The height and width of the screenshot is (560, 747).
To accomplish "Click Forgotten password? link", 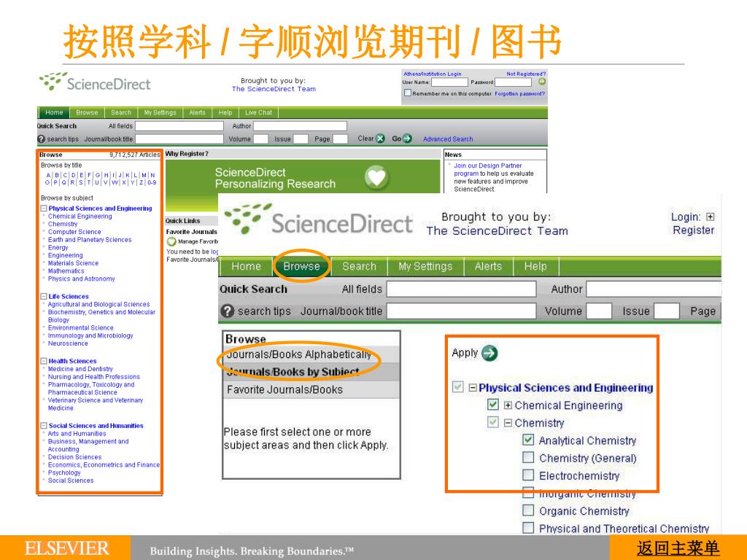I will click(x=519, y=94).
